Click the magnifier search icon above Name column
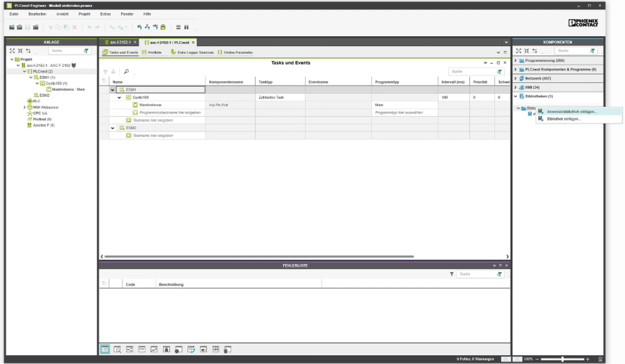Viewport: 625px width, 364px height. (126, 72)
